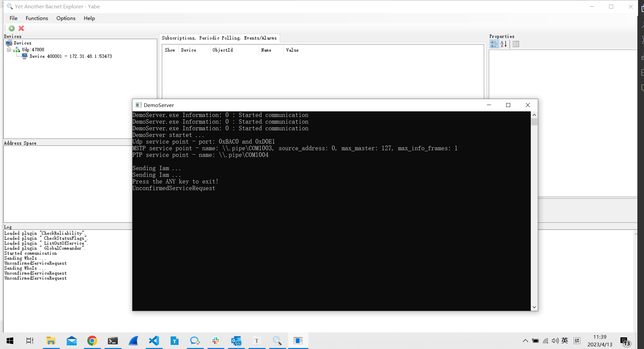
Task: Launch Chrome from the taskbar
Action: coord(92,341)
